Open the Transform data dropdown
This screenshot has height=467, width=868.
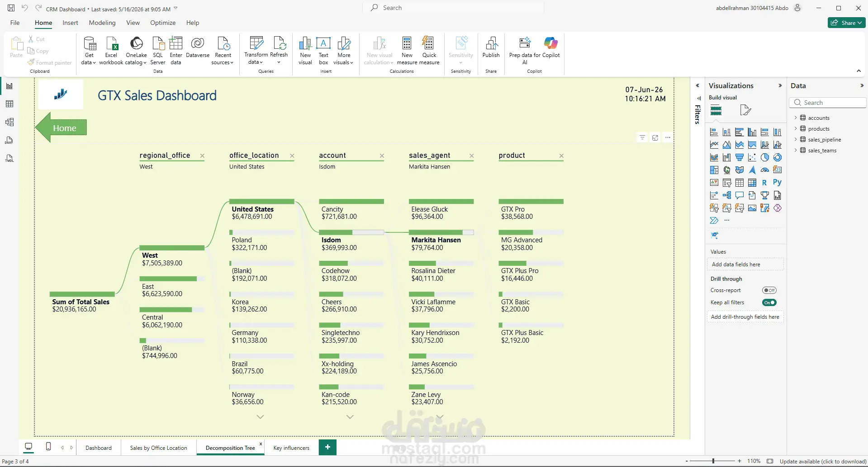256,50
